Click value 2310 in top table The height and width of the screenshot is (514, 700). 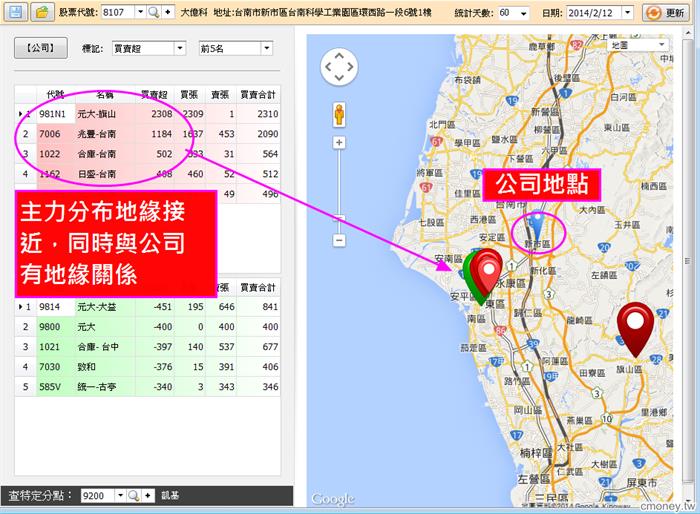tap(267, 114)
